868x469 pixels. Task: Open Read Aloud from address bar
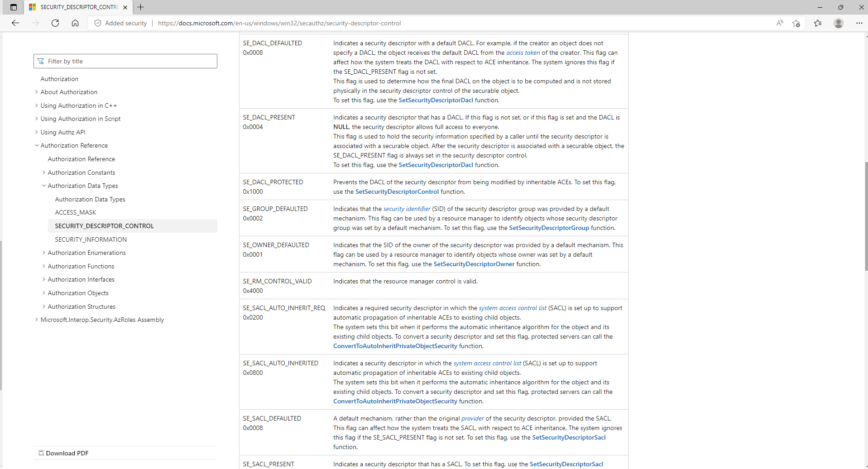(779, 23)
